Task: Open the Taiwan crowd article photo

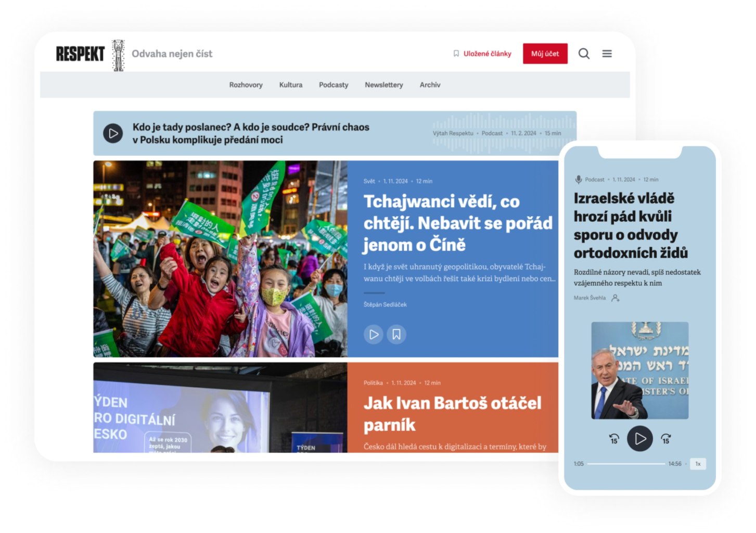Action: coord(220,259)
